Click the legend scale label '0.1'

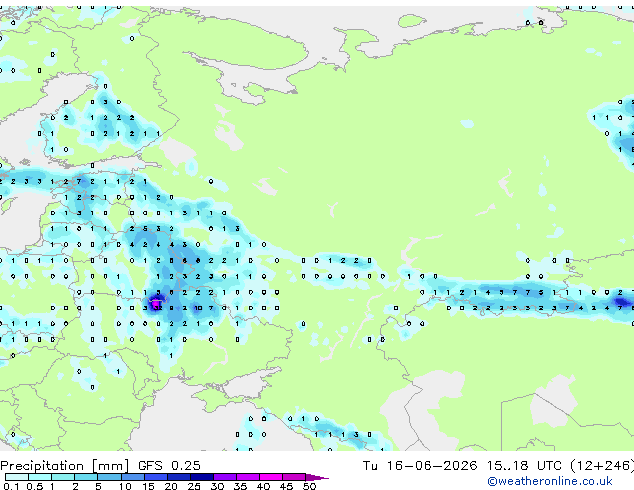point(11,486)
